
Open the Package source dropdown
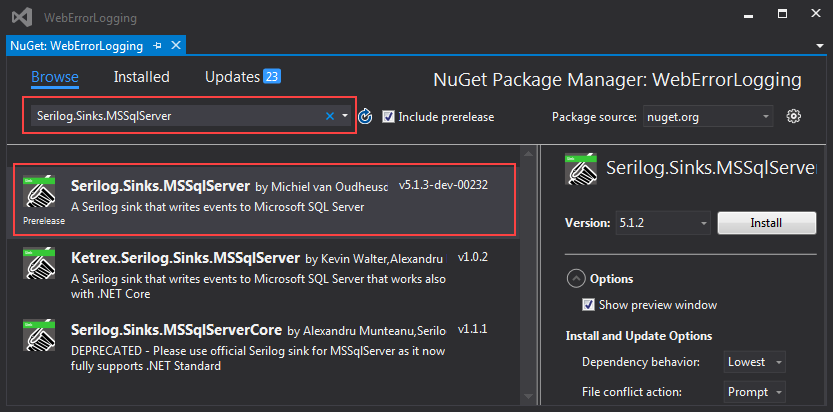708,116
